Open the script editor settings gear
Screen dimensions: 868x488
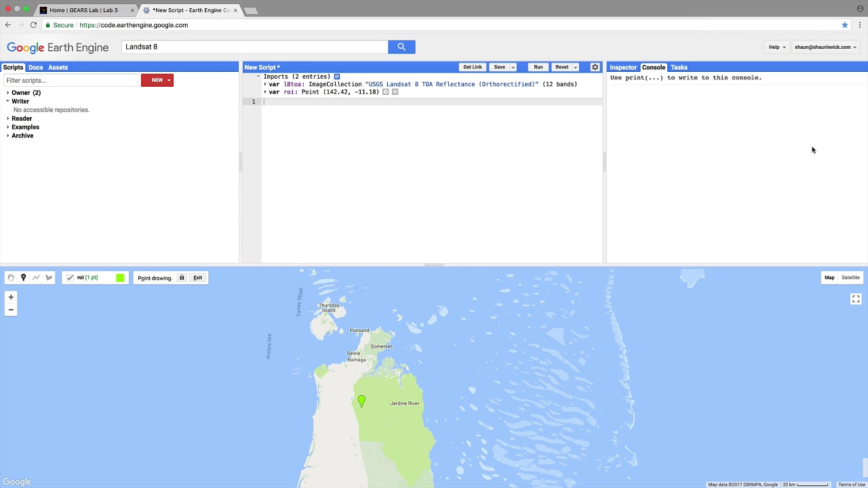click(x=595, y=67)
